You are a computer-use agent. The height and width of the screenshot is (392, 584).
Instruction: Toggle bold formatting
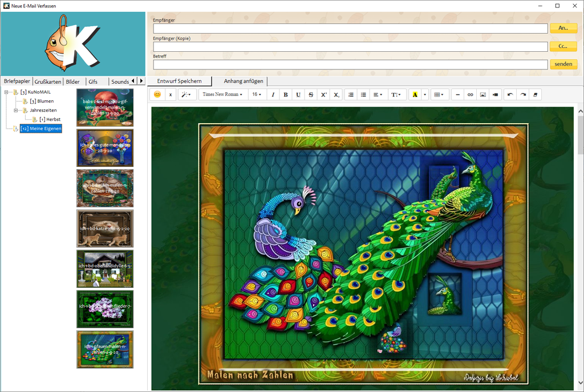coord(286,95)
